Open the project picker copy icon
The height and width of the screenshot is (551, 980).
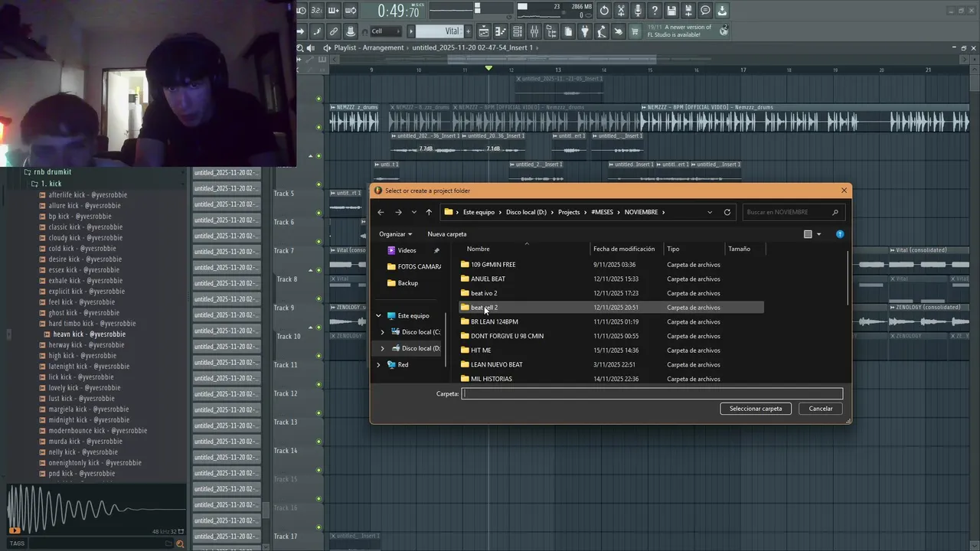tap(568, 31)
